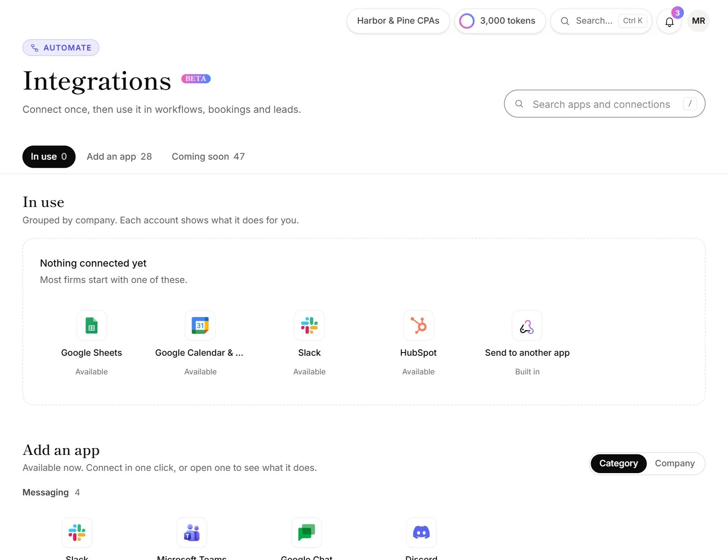Click the 'Built in' status text
The width and height of the screenshot is (728, 560).
[527, 372]
